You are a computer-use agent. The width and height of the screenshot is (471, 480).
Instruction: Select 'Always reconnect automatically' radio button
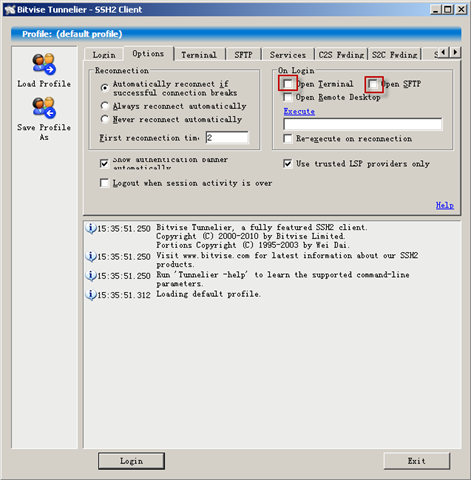[105, 106]
